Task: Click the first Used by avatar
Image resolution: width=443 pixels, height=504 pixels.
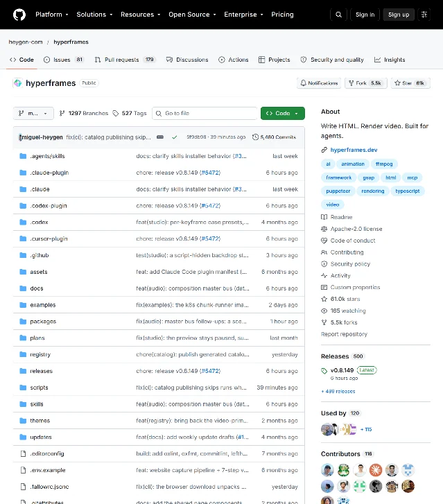Action: pyautogui.click(x=327, y=430)
